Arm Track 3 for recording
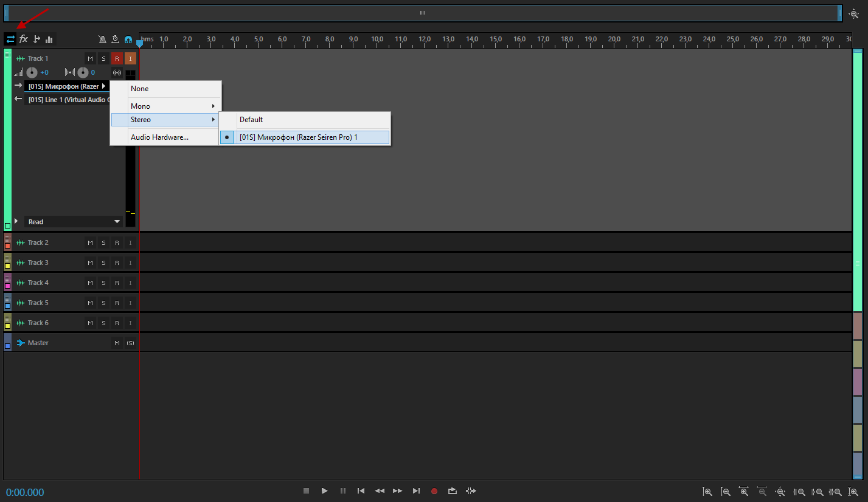Viewport: 868px width, 502px height. 117,263
